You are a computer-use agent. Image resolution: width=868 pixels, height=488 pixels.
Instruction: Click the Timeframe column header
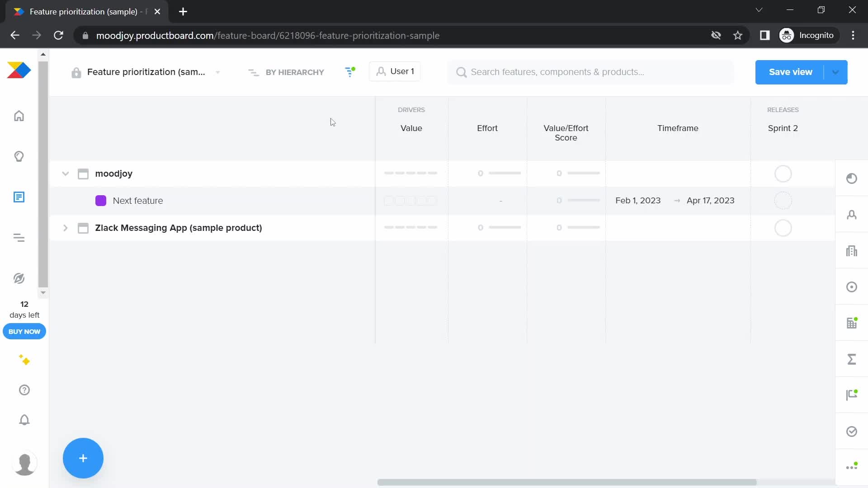tap(678, 128)
